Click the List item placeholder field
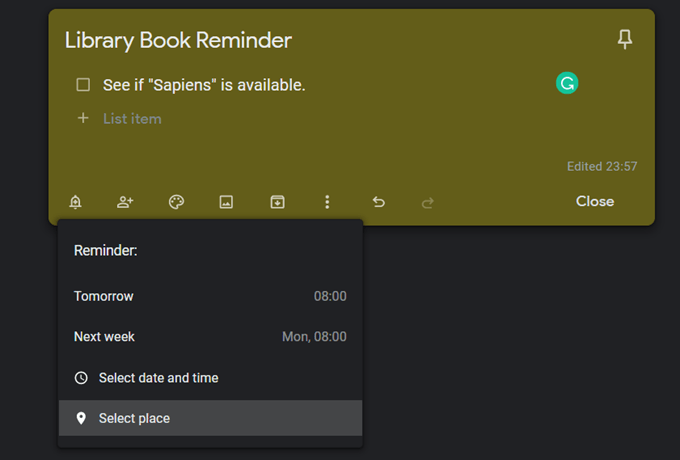The width and height of the screenshot is (680, 460). pyautogui.click(x=132, y=119)
